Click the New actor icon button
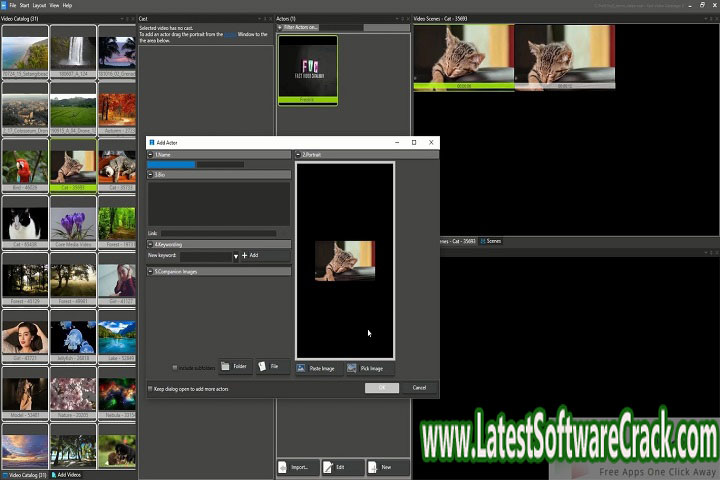 pyautogui.click(x=384, y=467)
